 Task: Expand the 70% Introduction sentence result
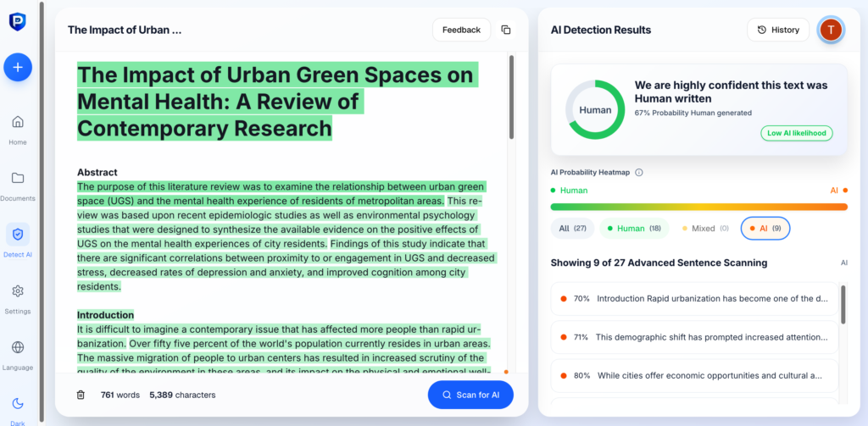[x=694, y=298]
